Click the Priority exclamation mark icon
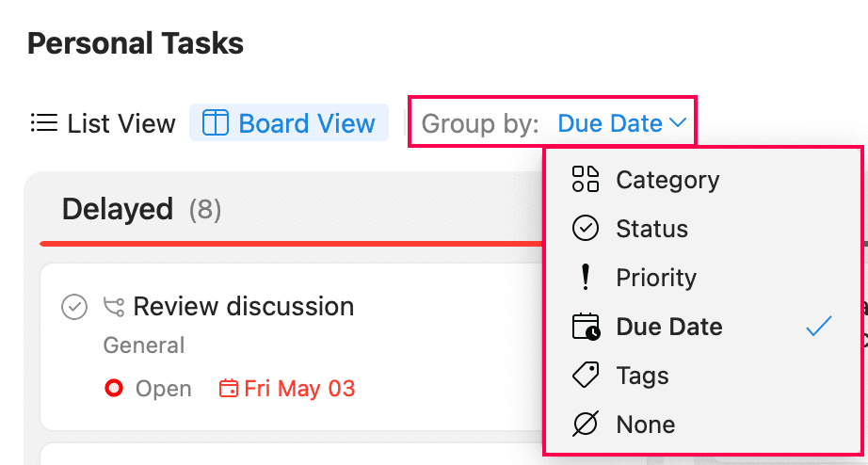 585,278
